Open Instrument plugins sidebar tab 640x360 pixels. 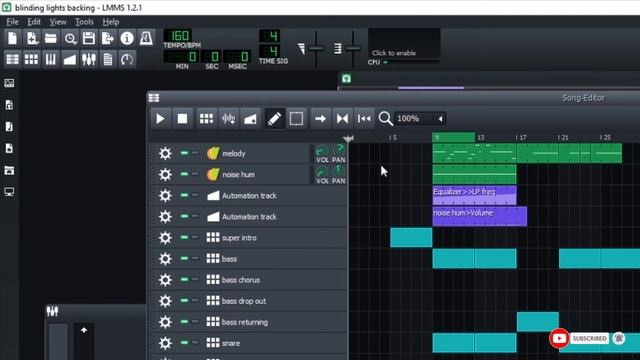[9, 83]
